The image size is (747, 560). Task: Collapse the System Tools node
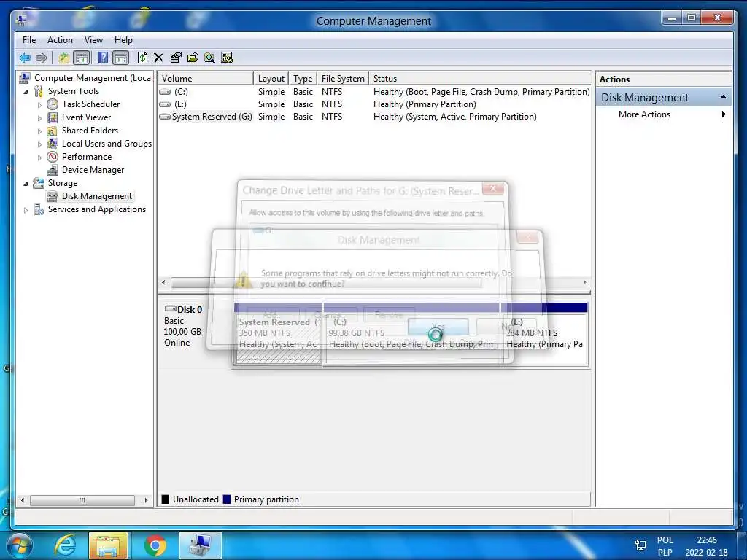point(26,91)
